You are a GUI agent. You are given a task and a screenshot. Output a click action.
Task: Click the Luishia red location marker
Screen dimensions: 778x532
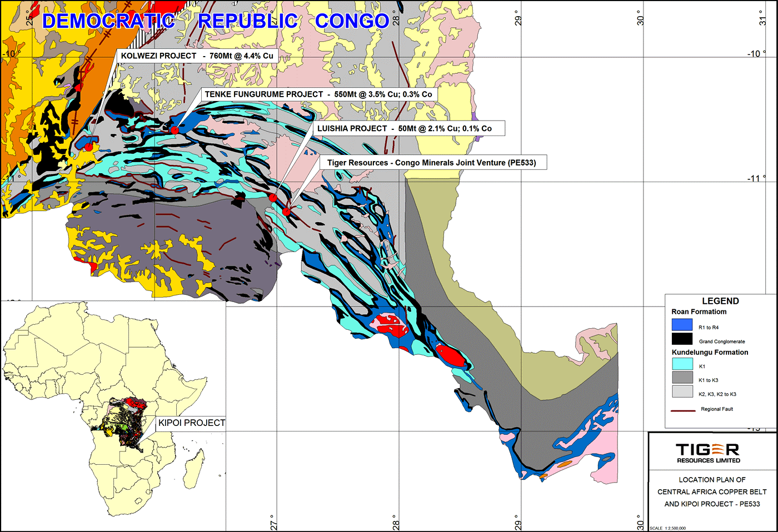click(x=273, y=197)
